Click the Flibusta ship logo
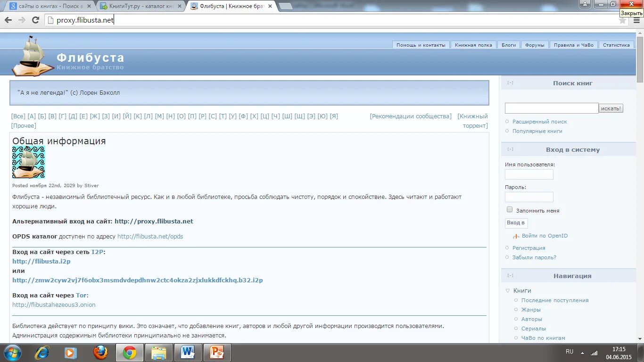 (33, 56)
